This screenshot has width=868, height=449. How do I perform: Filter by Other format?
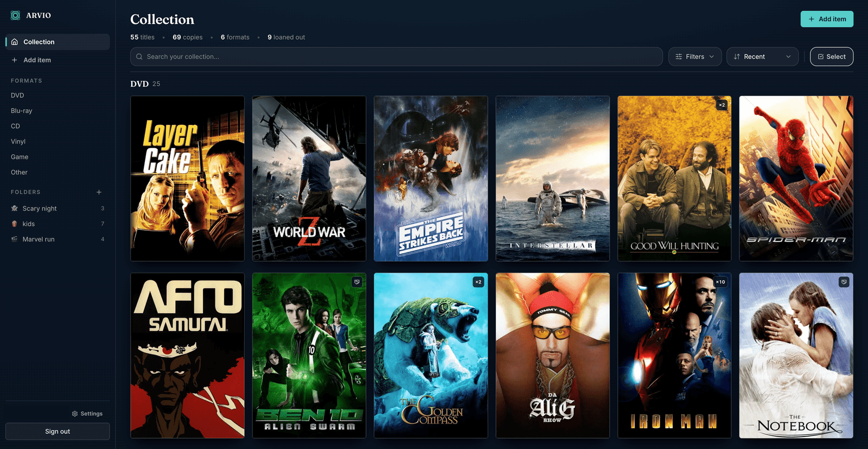coord(19,172)
